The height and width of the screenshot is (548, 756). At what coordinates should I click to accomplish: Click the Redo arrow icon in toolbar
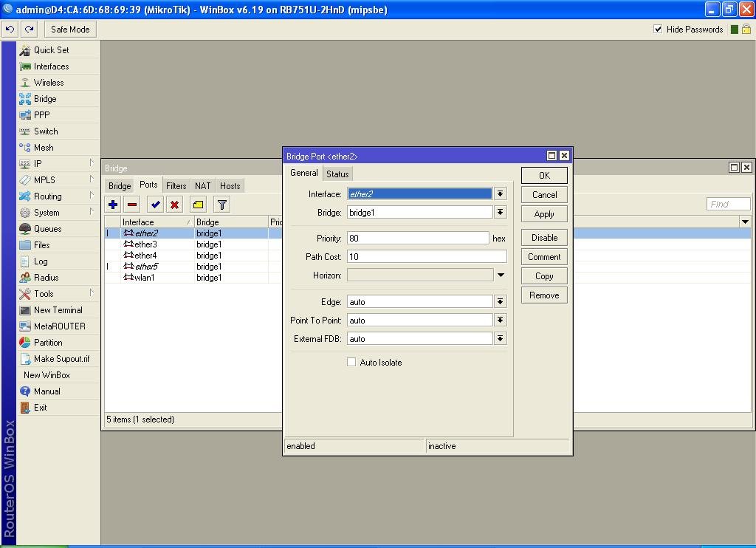tap(30, 30)
